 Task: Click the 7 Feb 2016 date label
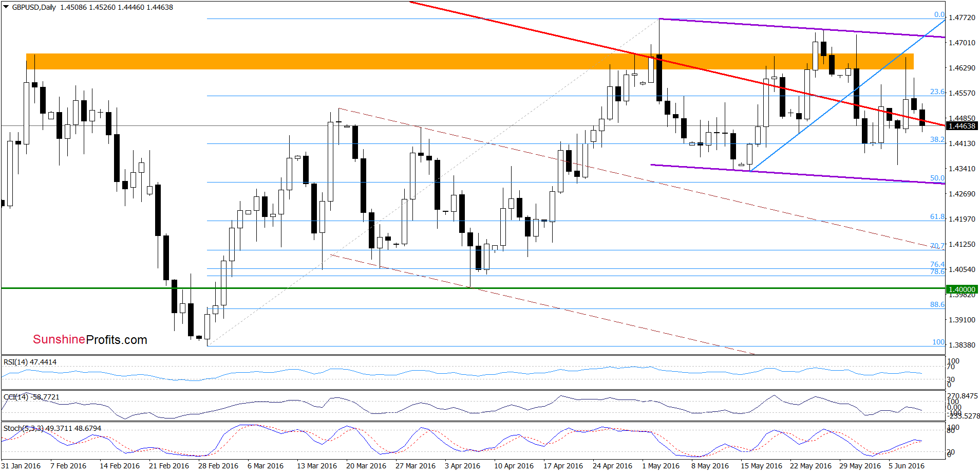pyautogui.click(x=68, y=466)
